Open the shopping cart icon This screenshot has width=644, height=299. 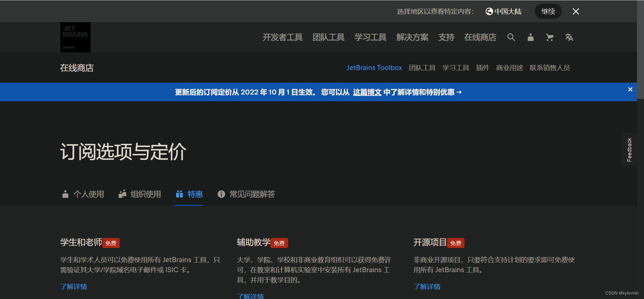click(x=549, y=37)
